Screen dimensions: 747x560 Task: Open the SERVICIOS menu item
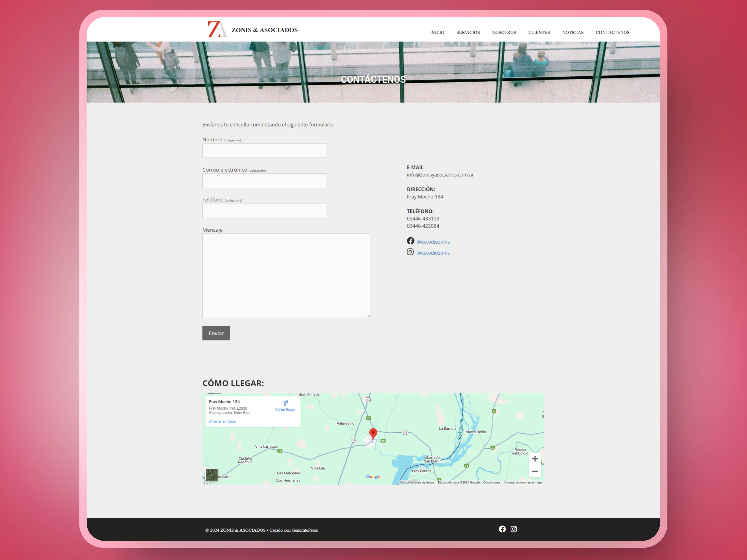click(x=468, y=32)
